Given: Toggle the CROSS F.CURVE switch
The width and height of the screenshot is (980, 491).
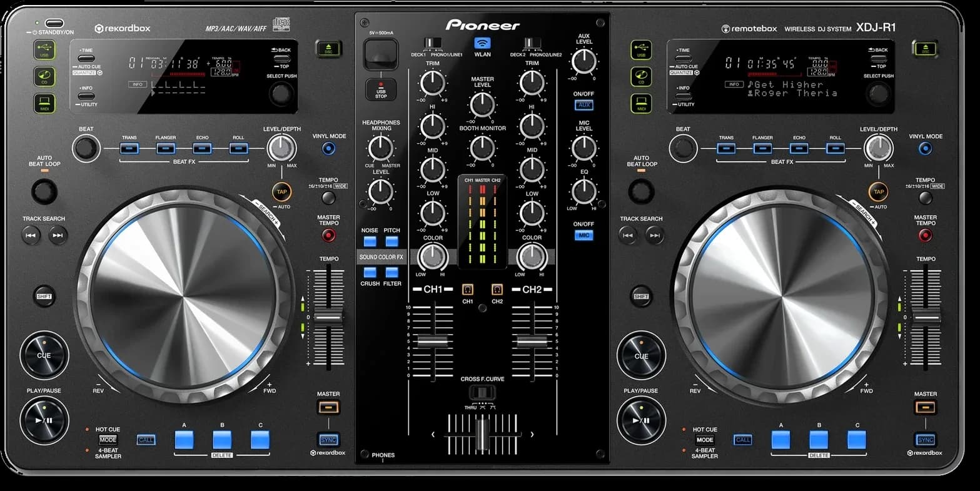Looking at the screenshot, I should 482,393.
